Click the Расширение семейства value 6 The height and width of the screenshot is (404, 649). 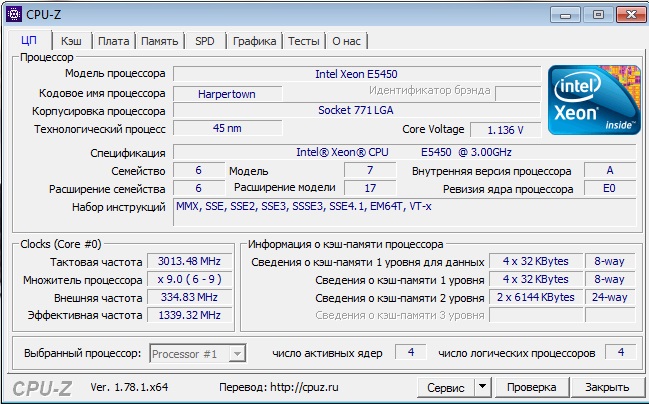point(199,188)
